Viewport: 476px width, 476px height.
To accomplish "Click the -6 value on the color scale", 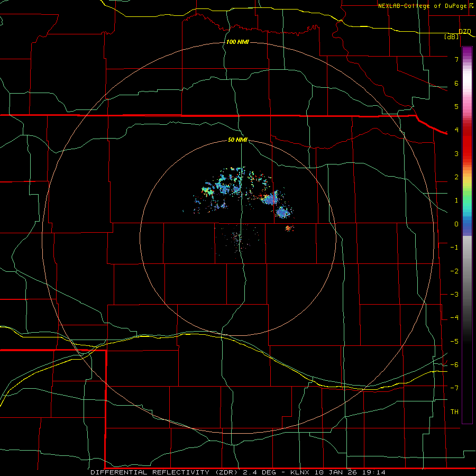I will pyautogui.click(x=454, y=365).
